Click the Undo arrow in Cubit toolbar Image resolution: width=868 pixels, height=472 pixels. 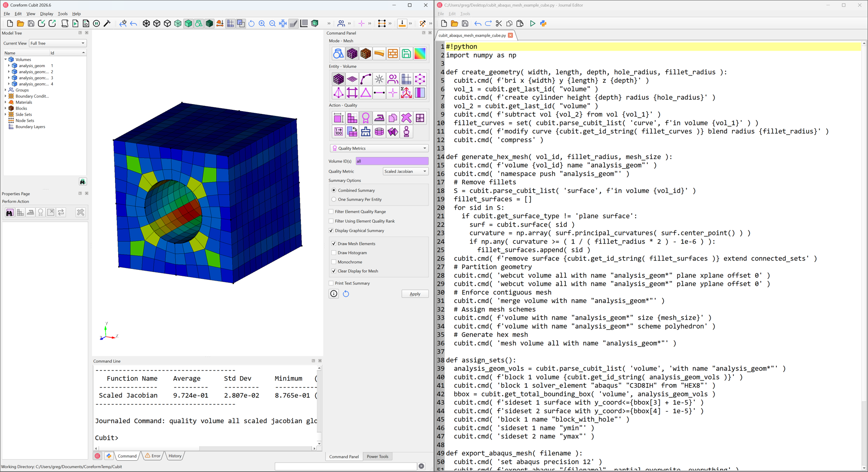click(x=133, y=24)
